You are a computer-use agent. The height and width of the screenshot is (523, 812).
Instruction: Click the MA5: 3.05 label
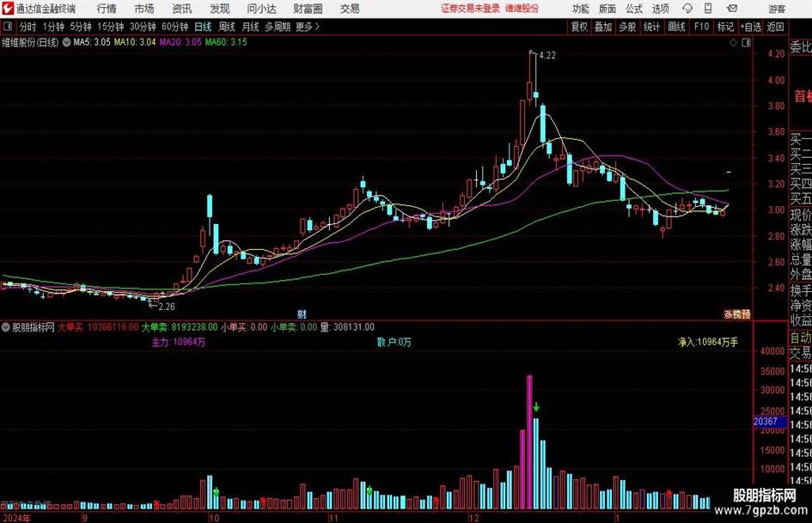click(x=92, y=42)
